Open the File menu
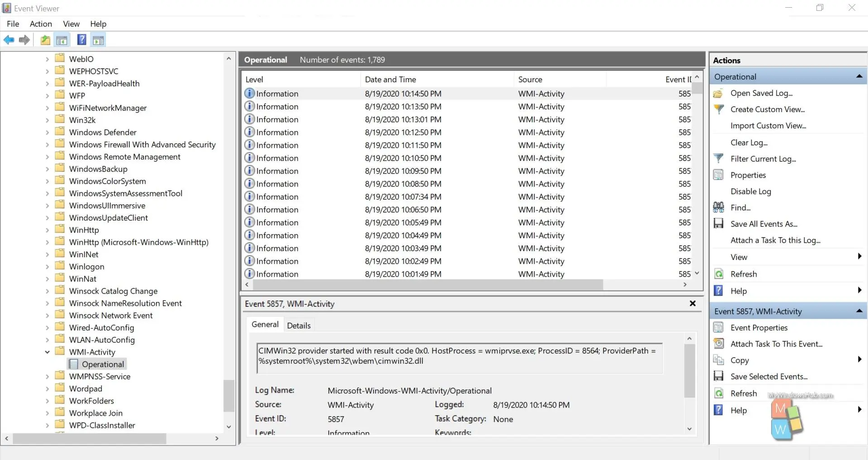 (13, 23)
